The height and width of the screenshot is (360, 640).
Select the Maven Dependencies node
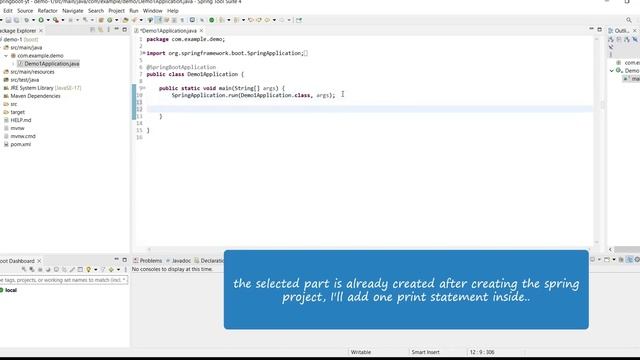(x=32, y=96)
